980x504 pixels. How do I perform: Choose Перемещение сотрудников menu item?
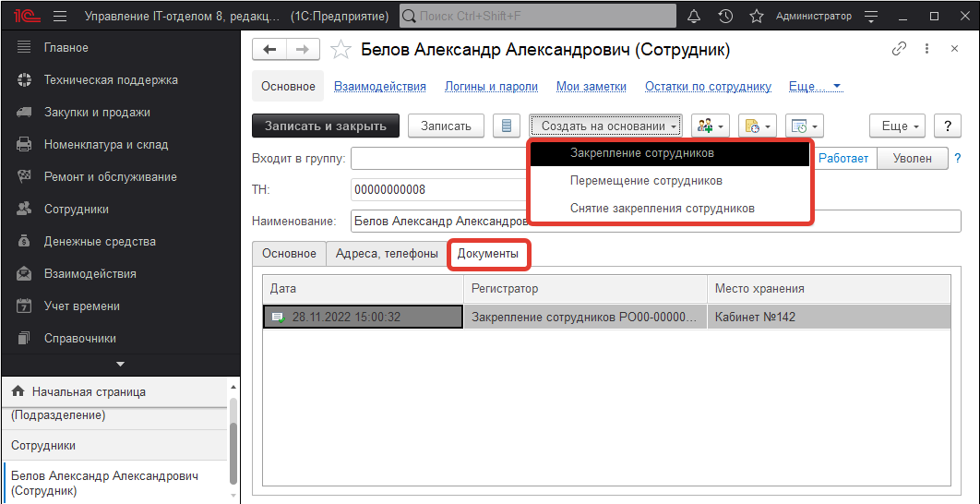coord(671,181)
